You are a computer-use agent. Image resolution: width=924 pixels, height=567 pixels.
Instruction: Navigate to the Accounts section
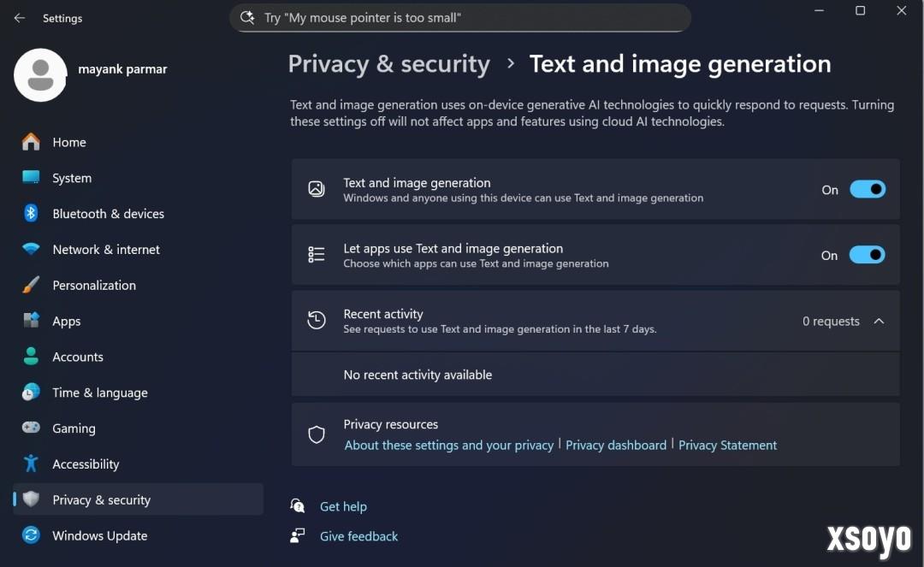(x=77, y=357)
